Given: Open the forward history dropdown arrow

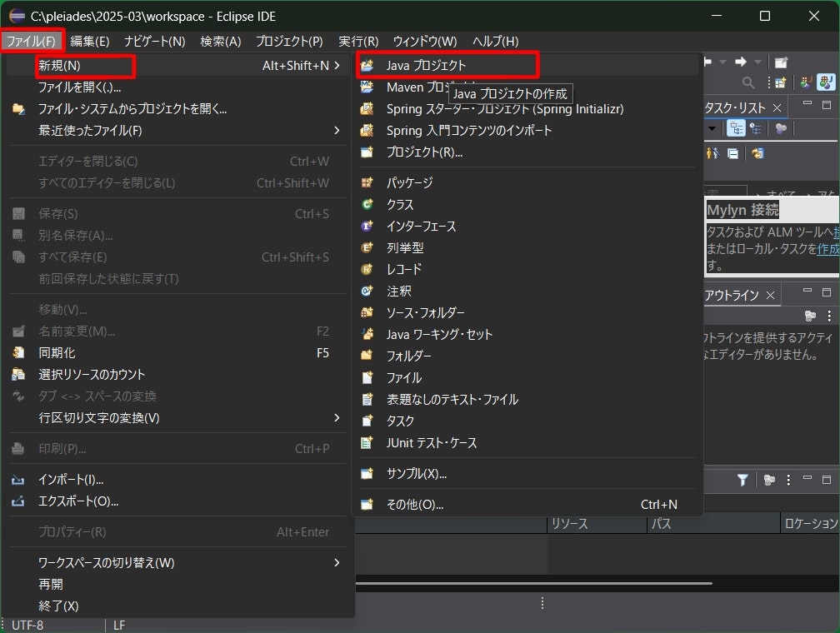Looking at the screenshot, I should pyautogui.click(x=757, y=62).
